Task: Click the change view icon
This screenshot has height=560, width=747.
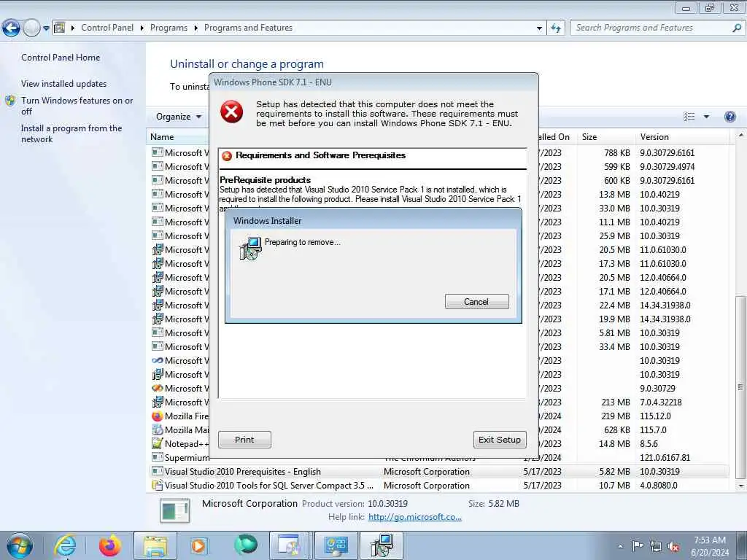Action: click(689, 117)
